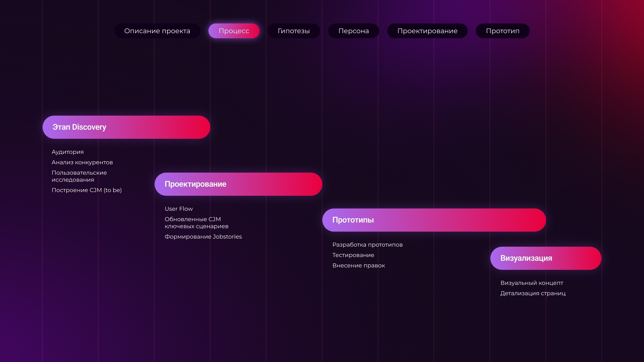
Task: Select Анализ конкурентов text
Action: click(x=82, y=162)
